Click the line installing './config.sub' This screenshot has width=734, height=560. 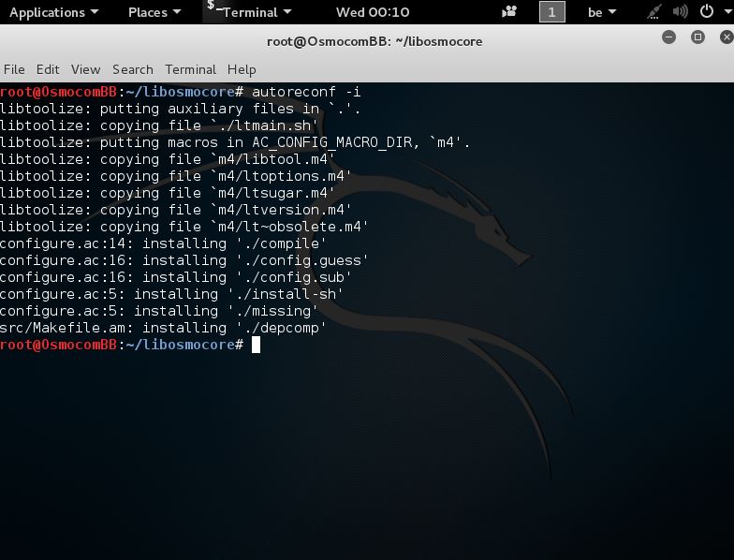(176, 277)
